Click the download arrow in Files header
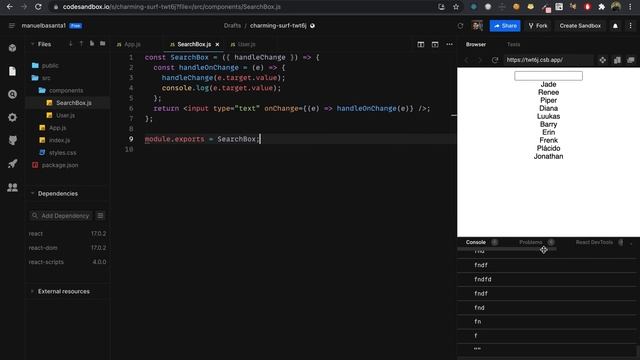The height and width of the screenshot is (360, 640). click(x=71, y=44)
